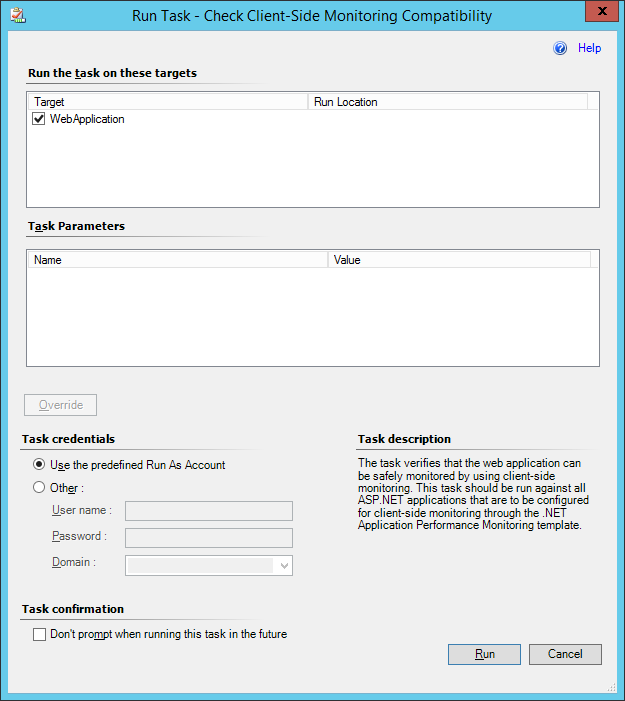Screen dimensions: 625x701
Task: Select the Other credentials radio button
Action: 39,488
